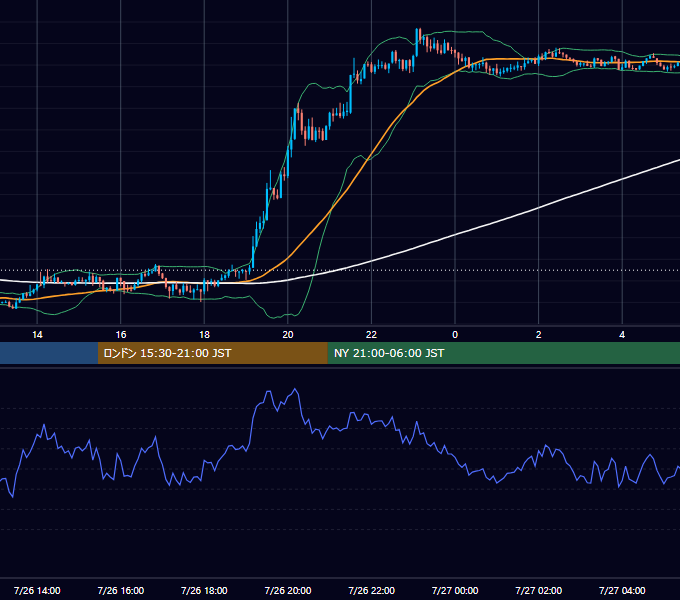Image resolution: width=680 pixels, height=600 pixels.
Task: Click the 0 hour axis label
Action: pos(455,335)
